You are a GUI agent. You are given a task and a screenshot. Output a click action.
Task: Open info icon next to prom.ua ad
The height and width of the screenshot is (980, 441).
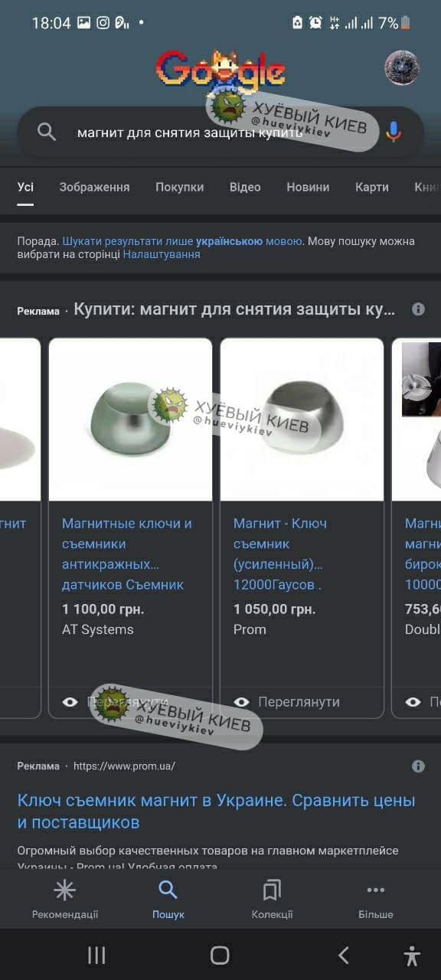(x=418, y=766)
